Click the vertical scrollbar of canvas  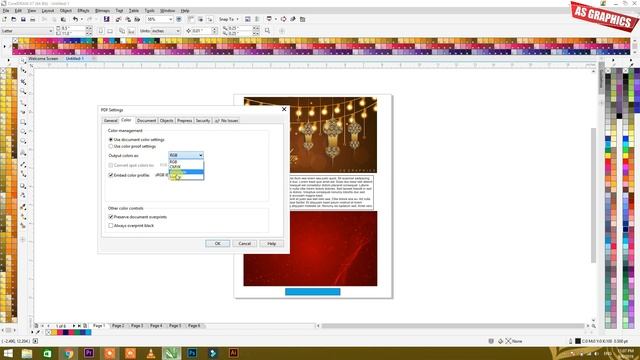point(593,195)
